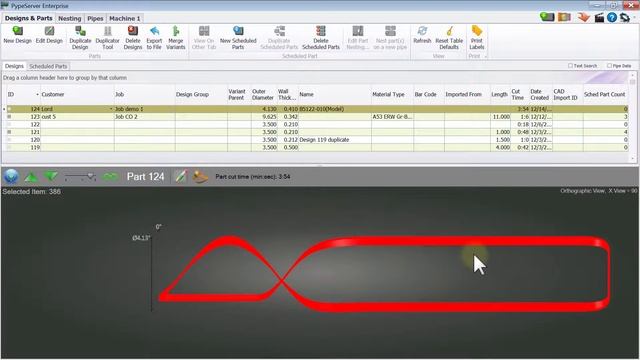Viewport: 640px width, 360px height.
Task: Open the Customer dropdown in row 124
Action: (x=111, y=109)
